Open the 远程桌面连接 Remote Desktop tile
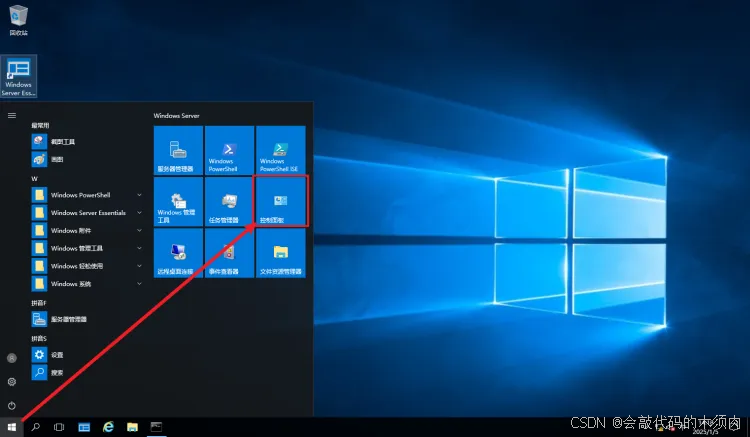 point(178,253)
